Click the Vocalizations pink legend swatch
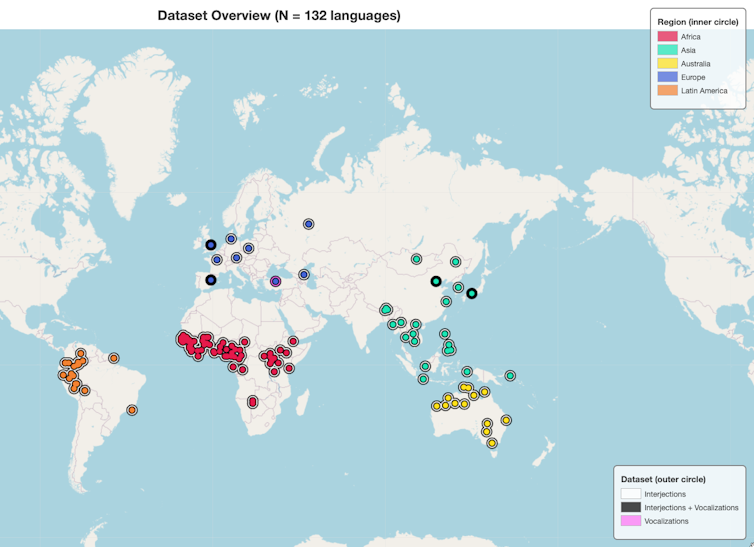 (630, 521)
